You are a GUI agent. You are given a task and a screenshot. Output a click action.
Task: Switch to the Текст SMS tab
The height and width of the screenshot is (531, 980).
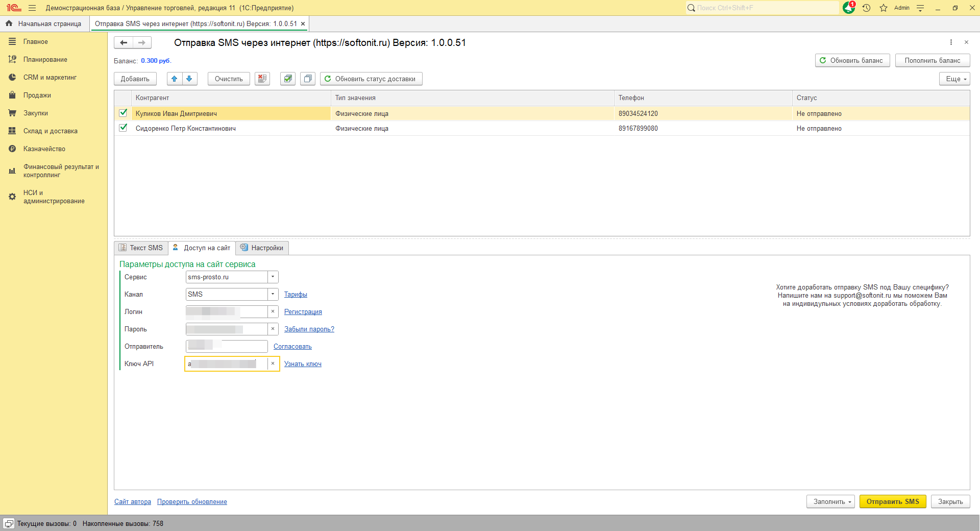click(141, 248)
